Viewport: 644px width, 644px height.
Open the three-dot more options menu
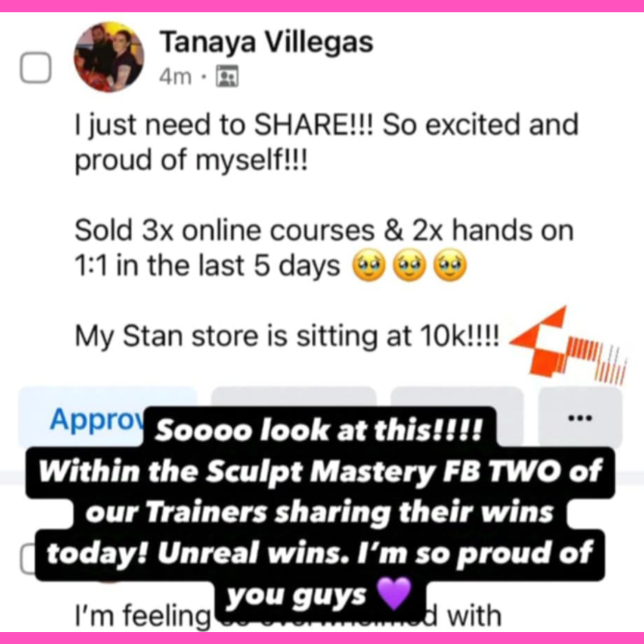point(580,417)
